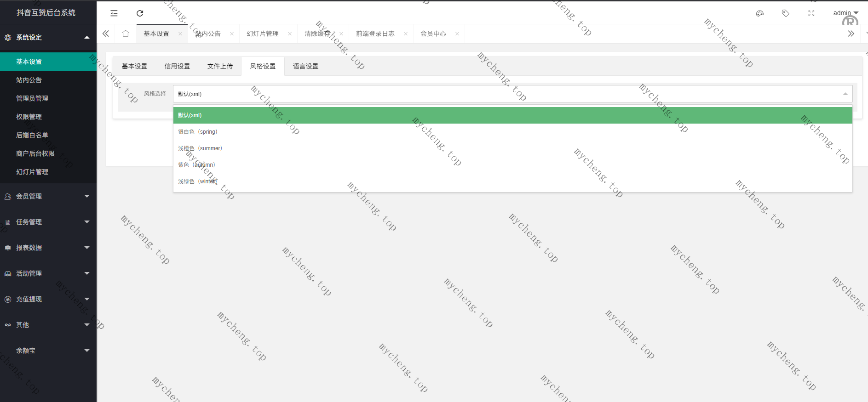Open the theme palette icon

(759, 13)
